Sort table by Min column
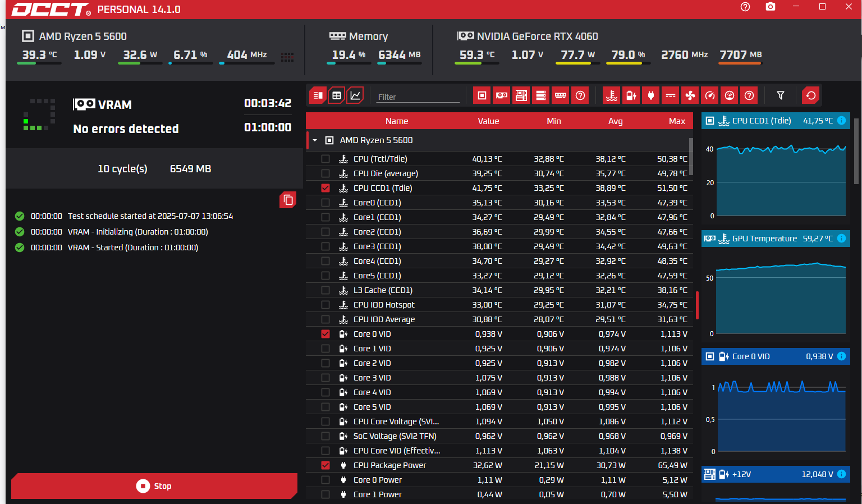 click(x=554, y=121)
